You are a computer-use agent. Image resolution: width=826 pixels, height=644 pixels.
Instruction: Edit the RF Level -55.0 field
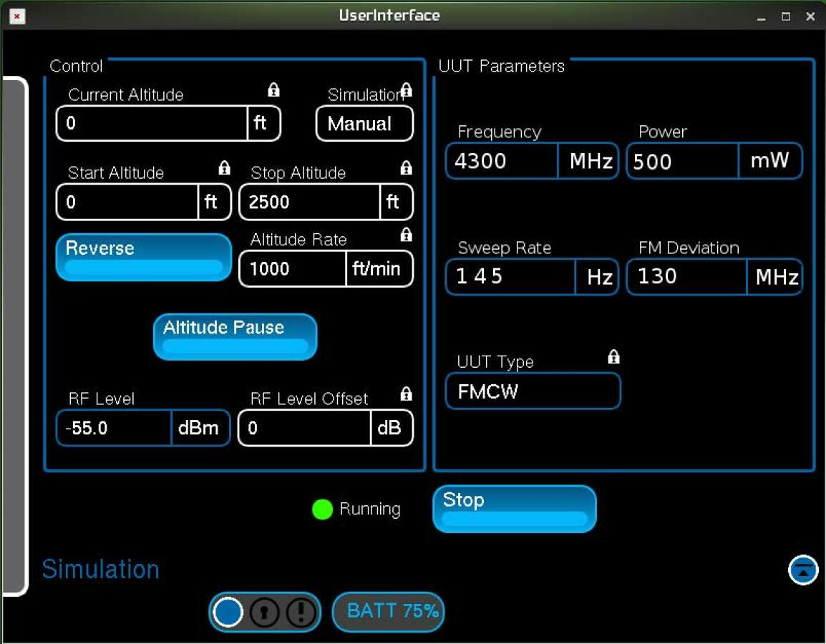tap(115, 428)
